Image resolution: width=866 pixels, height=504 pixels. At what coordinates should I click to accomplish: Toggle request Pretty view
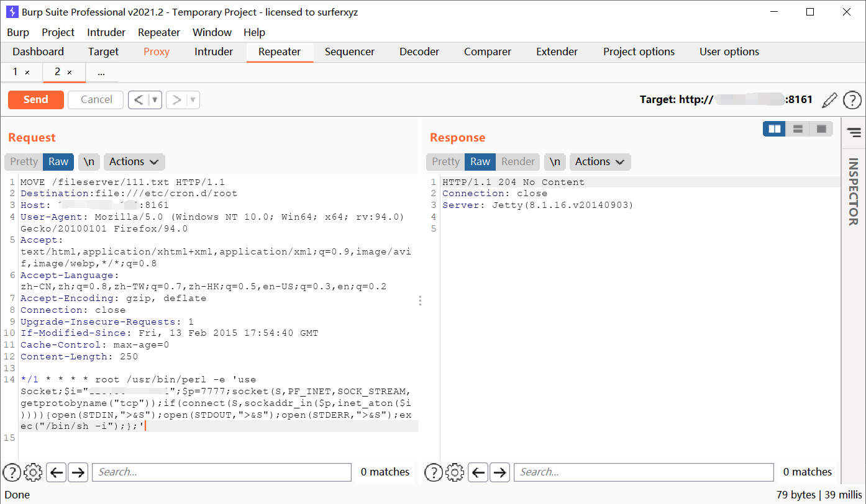(24, 162)
